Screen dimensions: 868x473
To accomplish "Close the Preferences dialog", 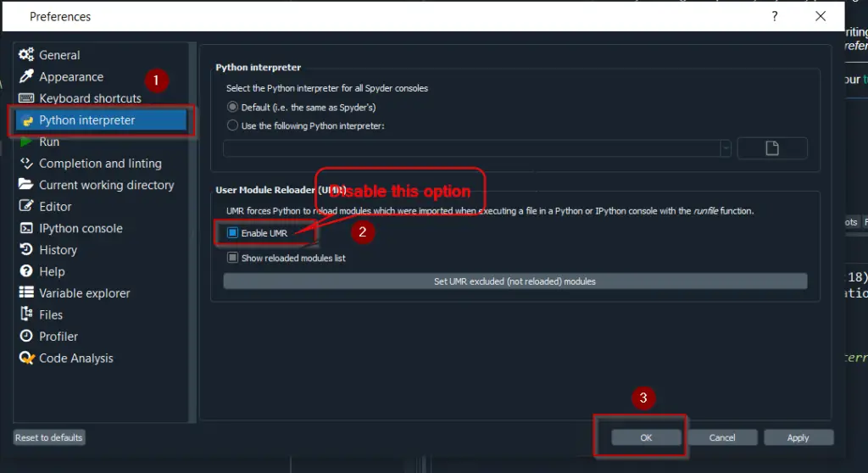I will tap(821, 16).
